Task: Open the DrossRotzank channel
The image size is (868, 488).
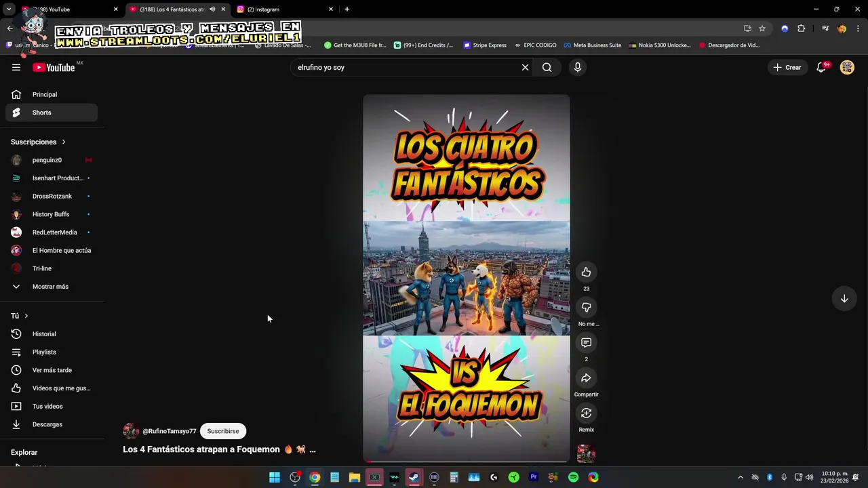Action: (52, 196)
